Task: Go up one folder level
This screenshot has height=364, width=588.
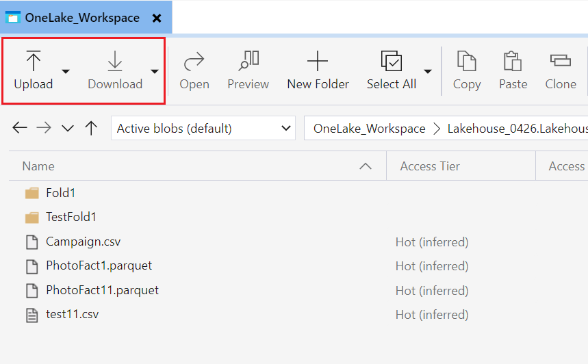Action: [91, 128]
